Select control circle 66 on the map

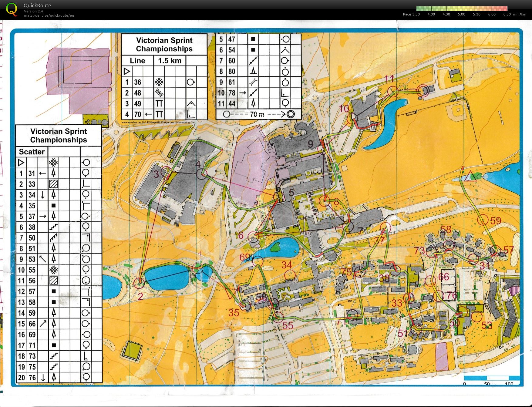pos(431,281)
